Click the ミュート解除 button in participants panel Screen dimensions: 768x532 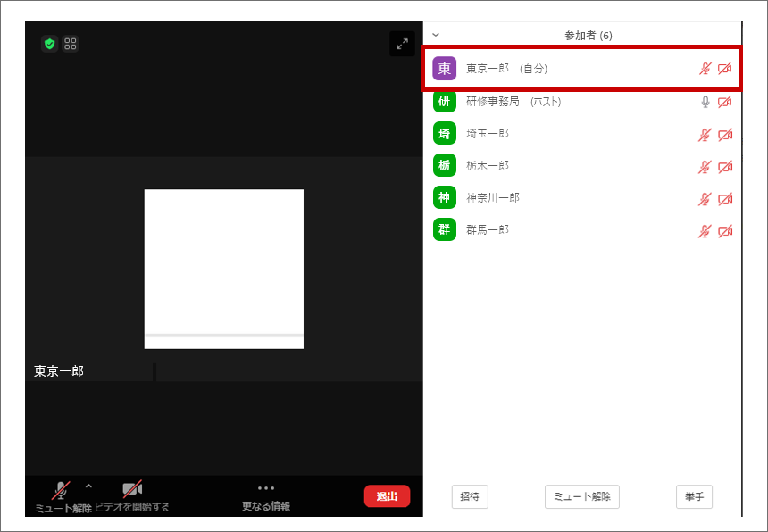(582, 497)
